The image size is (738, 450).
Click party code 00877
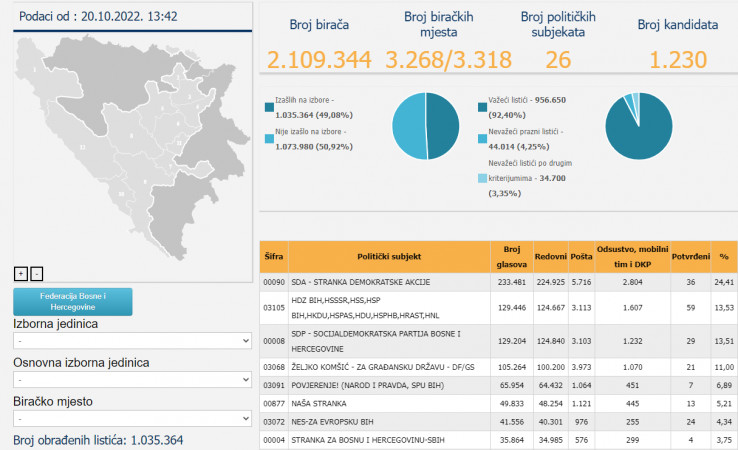pos(274,403)
